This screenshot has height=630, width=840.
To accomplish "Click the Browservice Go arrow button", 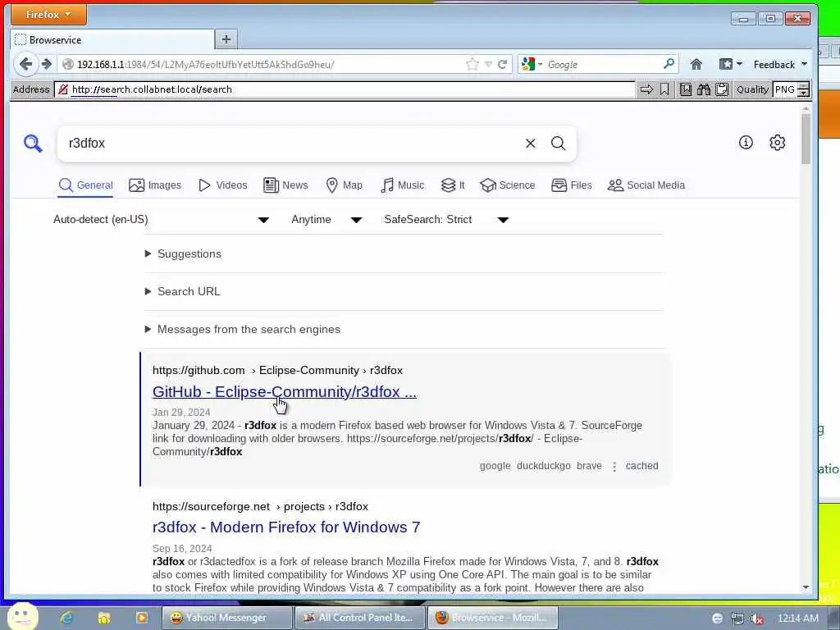I will point(646,89).
